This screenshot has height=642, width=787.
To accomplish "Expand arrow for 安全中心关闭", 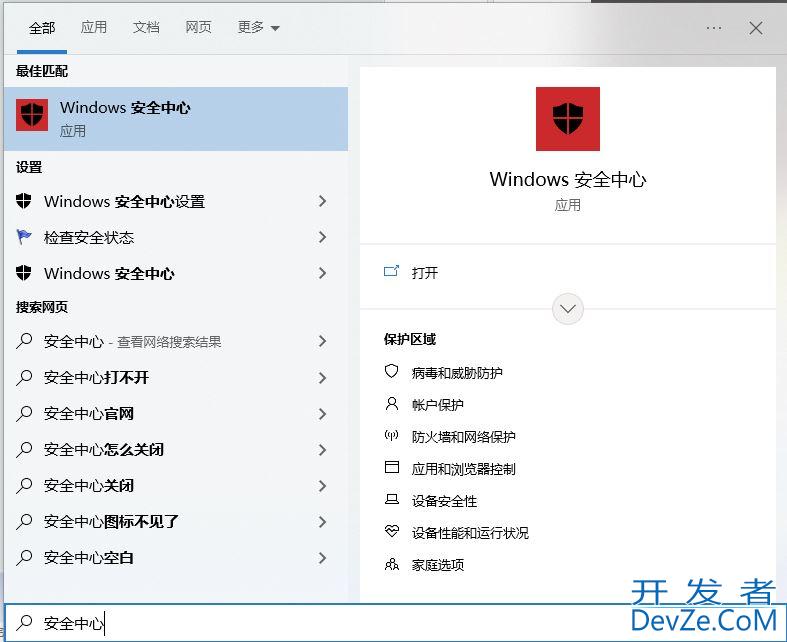I will pos(322,486).
